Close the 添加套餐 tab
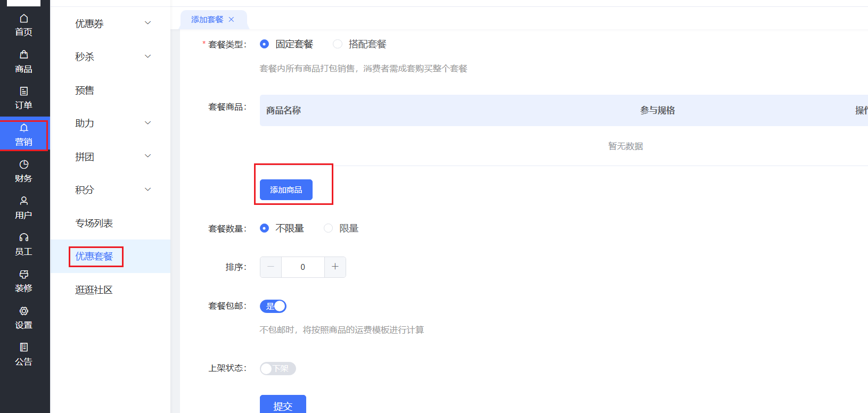Screen dimensions: 868x413 click(231, 20)
